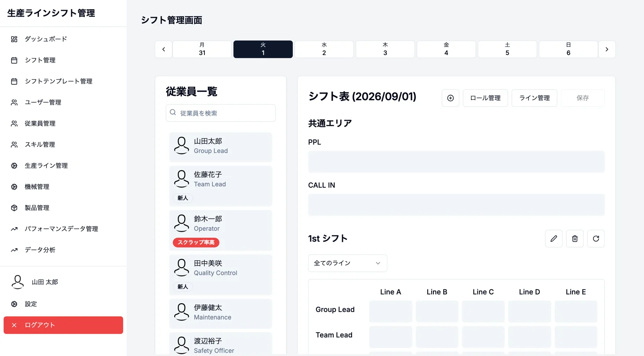Image resolution: width=644 pixels, height=356 pixels.
Task: Click the dashboard grid icon in sidebar
Action: [x=14, y=39]
